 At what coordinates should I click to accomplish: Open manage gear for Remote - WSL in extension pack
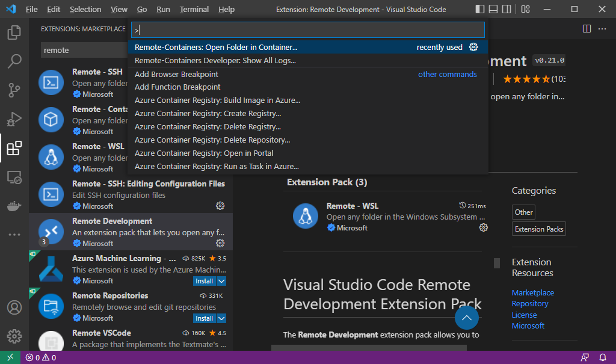(483, 227)
